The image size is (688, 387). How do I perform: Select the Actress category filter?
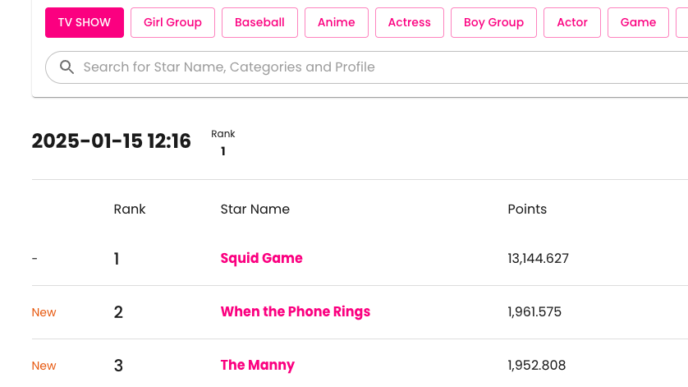click(409, 22)
